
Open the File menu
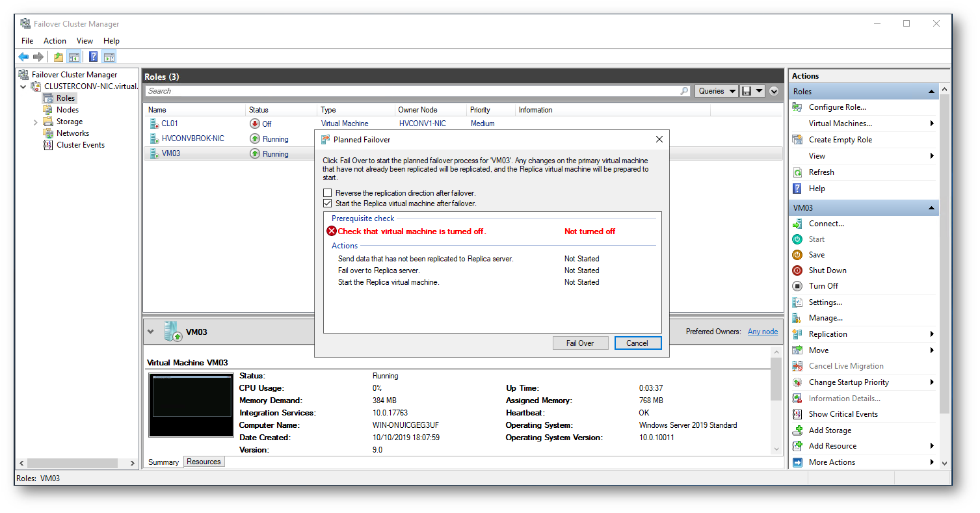[27, 41]
